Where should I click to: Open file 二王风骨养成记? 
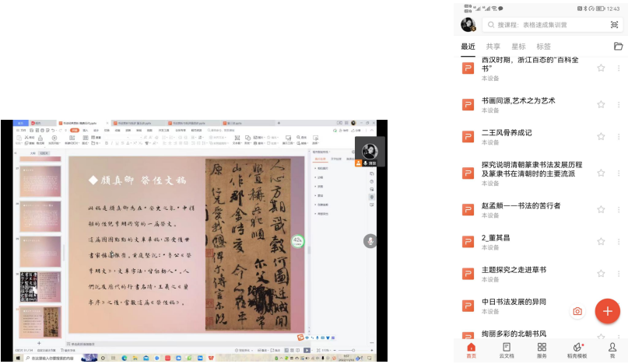(507, 133)
